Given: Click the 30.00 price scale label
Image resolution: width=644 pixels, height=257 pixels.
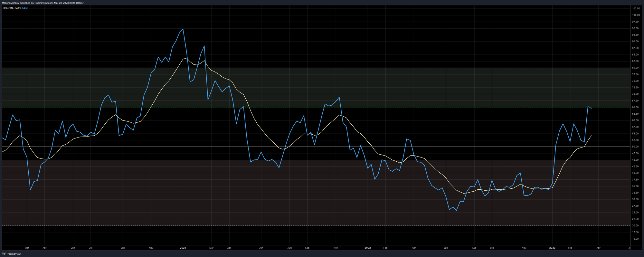Looking at the screenshot, I should pos(635,199).
